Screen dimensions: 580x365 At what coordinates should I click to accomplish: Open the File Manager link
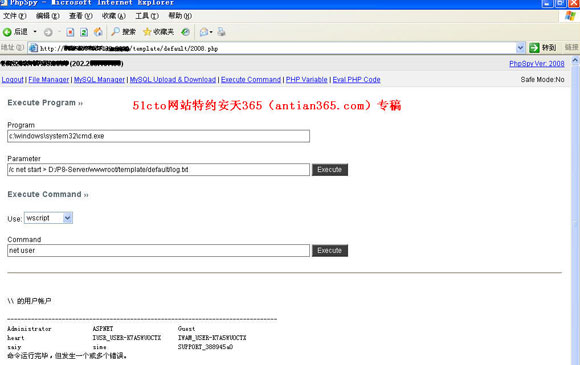[48, 80]
